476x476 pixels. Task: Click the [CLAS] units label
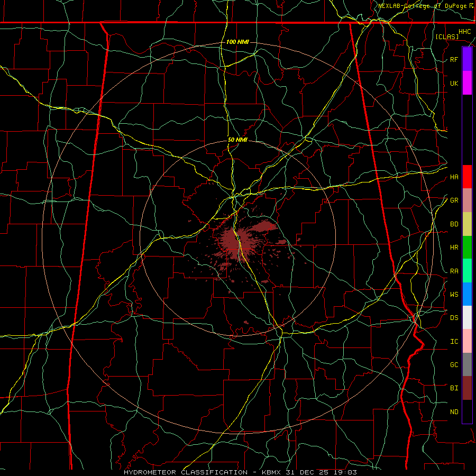[x=447, y=36]
